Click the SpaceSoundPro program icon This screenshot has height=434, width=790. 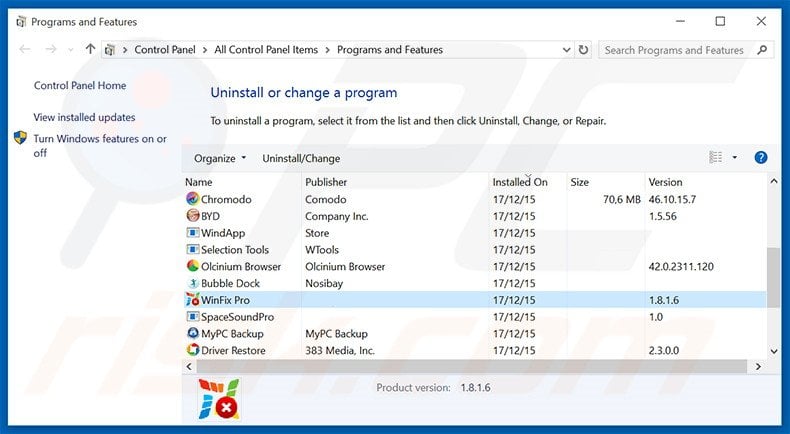[192, 317]
